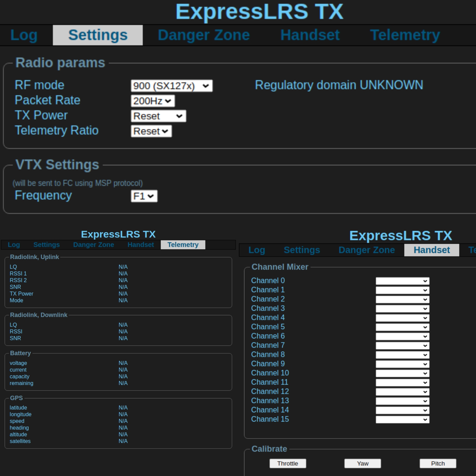Open Settings tab in Telemetry panel
This screenshot has width=476, height=476.
pyautogui.click(x=47, y=245)
